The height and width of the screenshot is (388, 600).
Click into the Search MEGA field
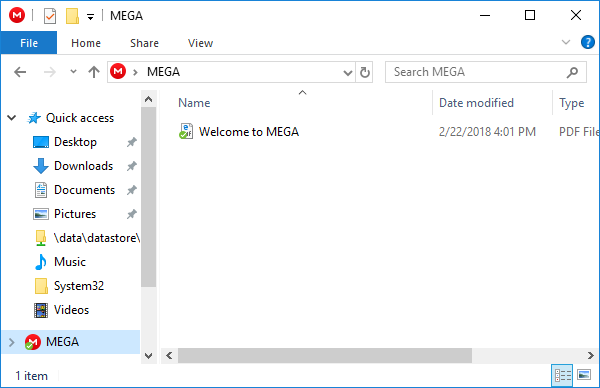pos(486,72)
